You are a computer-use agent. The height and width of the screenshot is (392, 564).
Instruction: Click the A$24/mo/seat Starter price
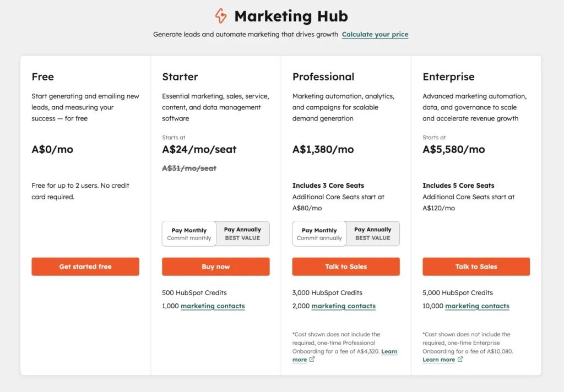pos(199,149)
